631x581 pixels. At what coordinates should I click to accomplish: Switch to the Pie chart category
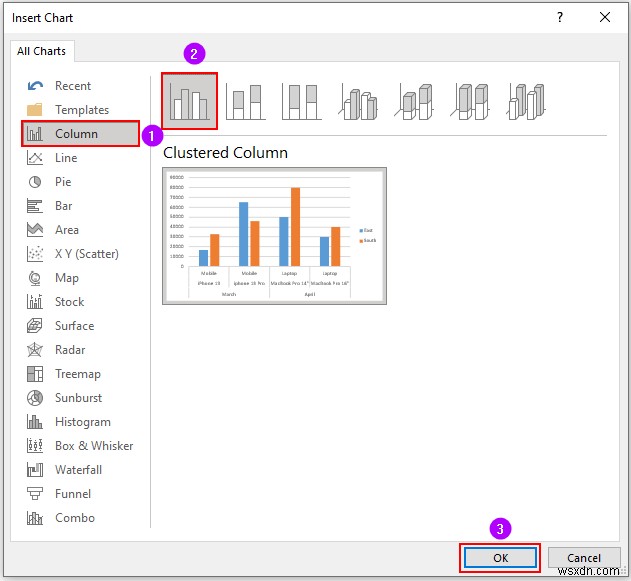pyautogui.click(x=80, y=182)
